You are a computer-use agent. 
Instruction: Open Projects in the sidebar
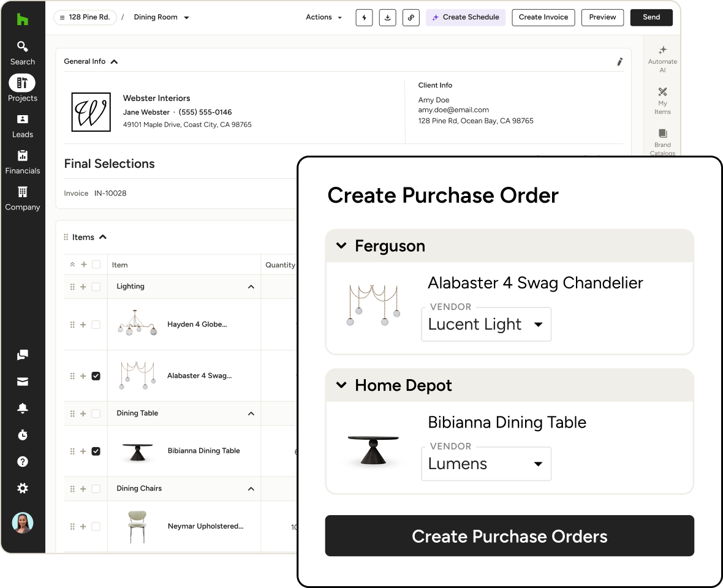click(22, 88)
